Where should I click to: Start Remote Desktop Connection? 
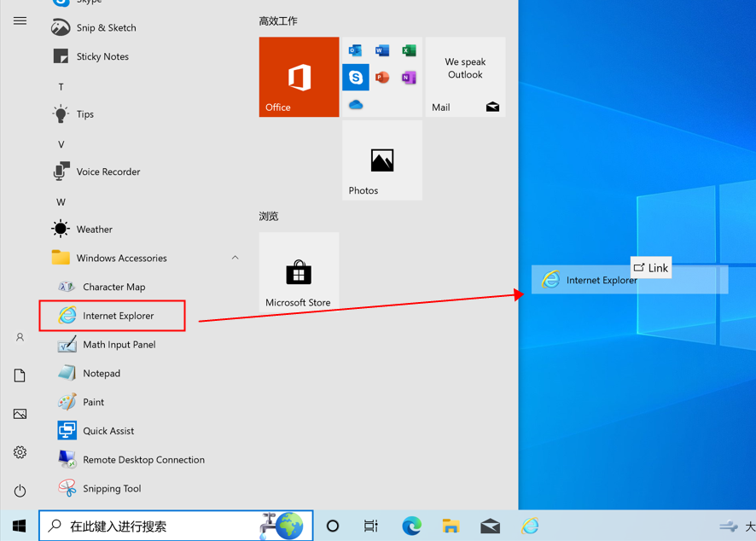coord(142,460)
